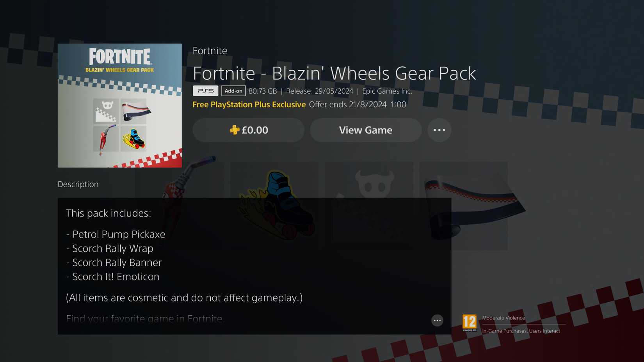Click the £0.00 PlayStation Plus purchase button

pos(248,130)
